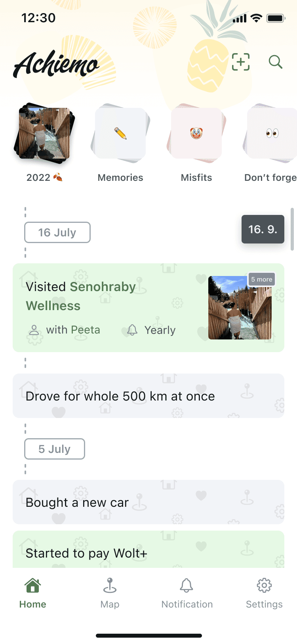Image resolution: width=297 pixels, height=644 pixels.
Task: Click the 16. 9. date scroll indicator
Action: [x=263, y=229]
